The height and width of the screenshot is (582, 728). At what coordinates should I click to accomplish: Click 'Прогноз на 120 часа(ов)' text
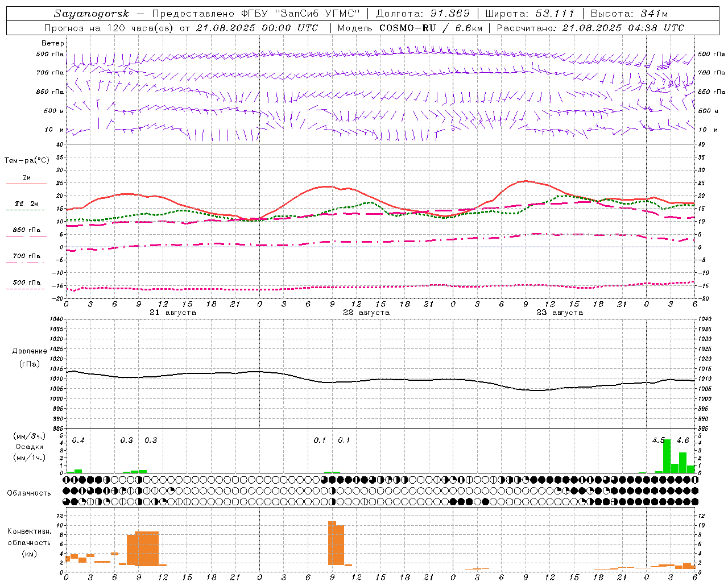(109, 28)
